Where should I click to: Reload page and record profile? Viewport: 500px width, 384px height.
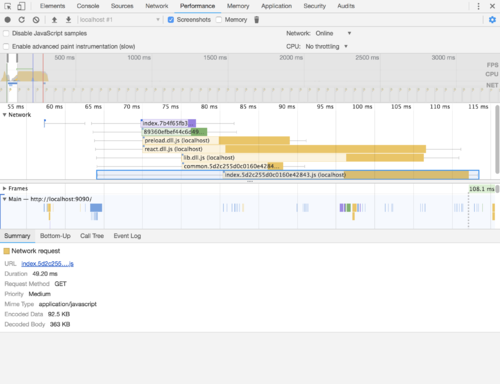[x=22, y=20]
